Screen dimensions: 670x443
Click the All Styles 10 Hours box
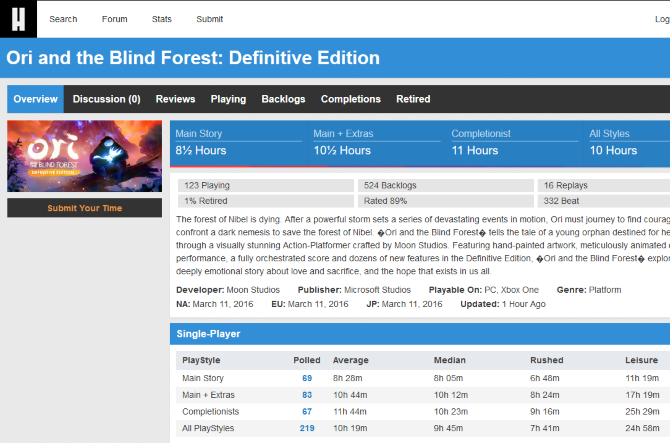pos(627,143)
